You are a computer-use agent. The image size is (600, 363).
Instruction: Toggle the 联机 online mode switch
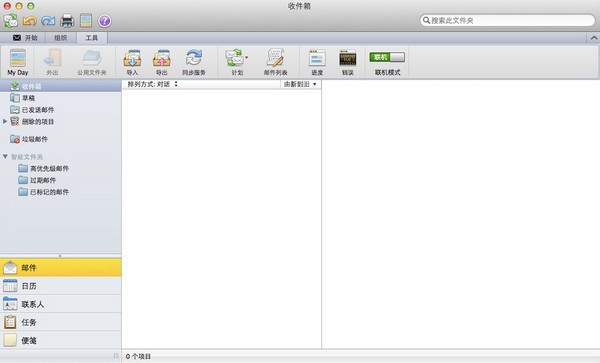[387, 57]
